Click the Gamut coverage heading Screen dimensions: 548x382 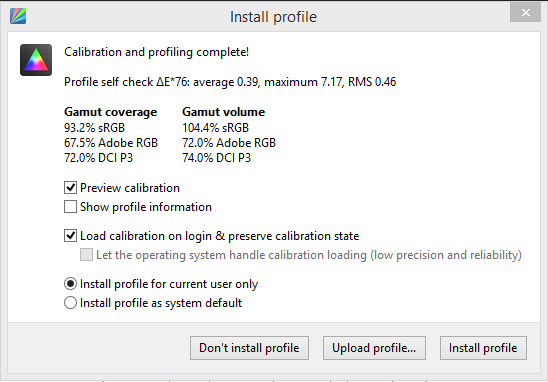pyautogui.click(x=110, y=112)
